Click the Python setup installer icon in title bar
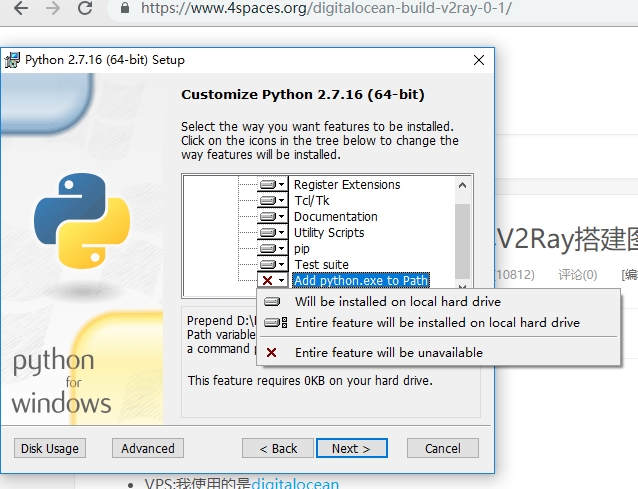 (12, 60)
